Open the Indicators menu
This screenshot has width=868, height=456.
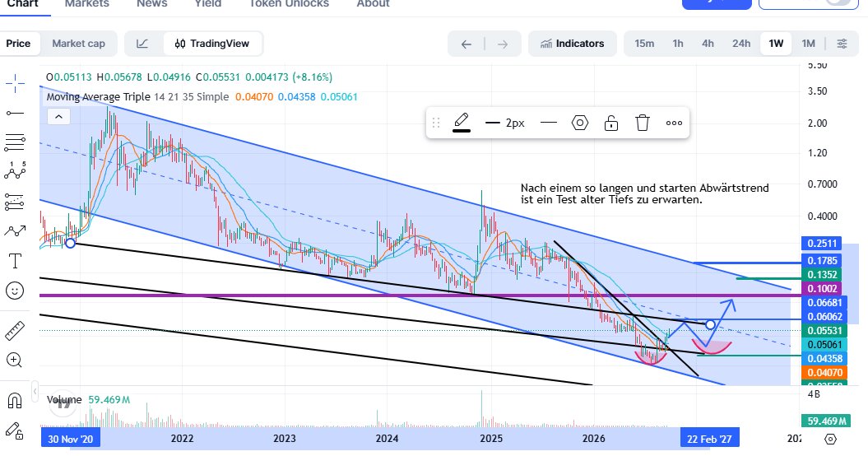click(573, 44)
